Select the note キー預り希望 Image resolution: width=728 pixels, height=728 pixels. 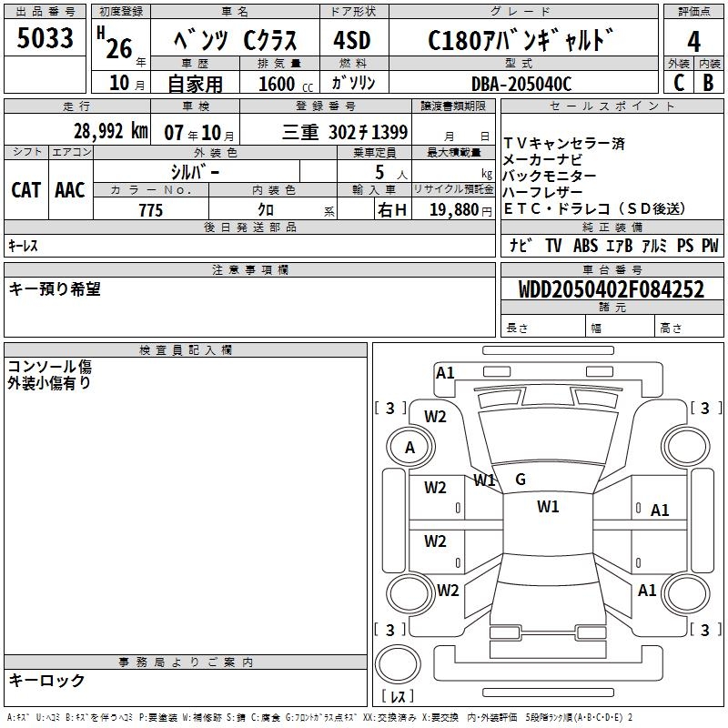(x=55, y=288)
